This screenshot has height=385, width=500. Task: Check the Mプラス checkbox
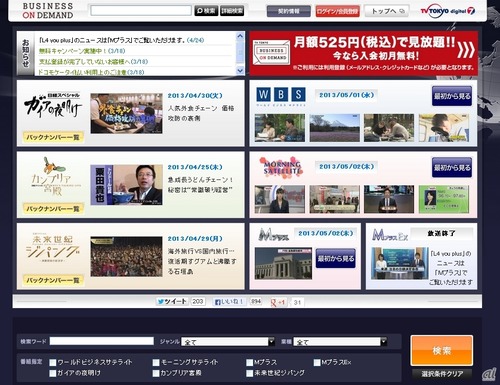(249, 362)
